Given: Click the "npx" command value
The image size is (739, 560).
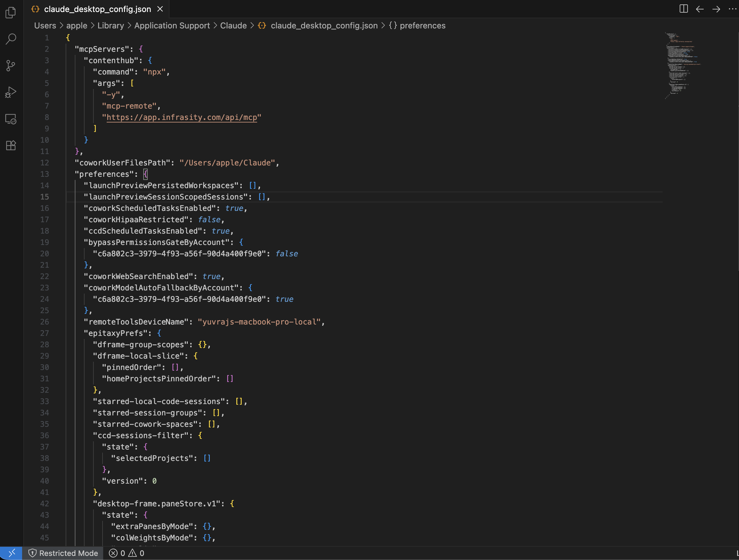Looking at the screenshot, I should pyautogui.click(x=154, y=72).
